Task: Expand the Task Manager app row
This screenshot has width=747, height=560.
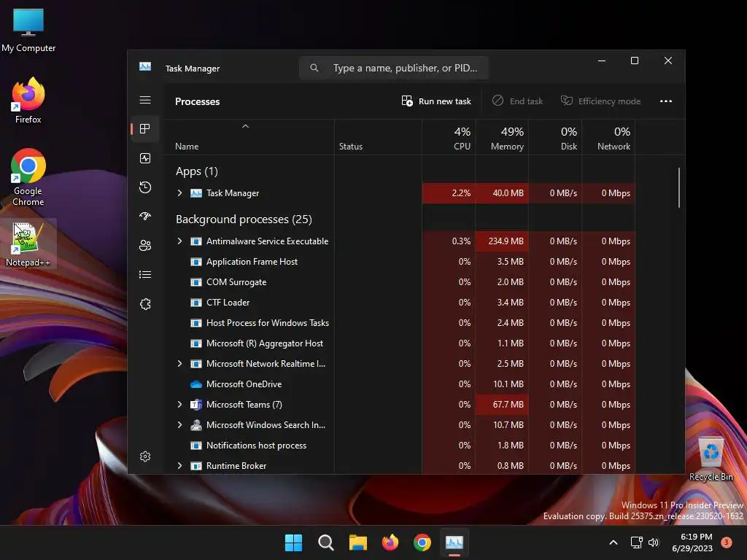Action: [x=179, y=192]
